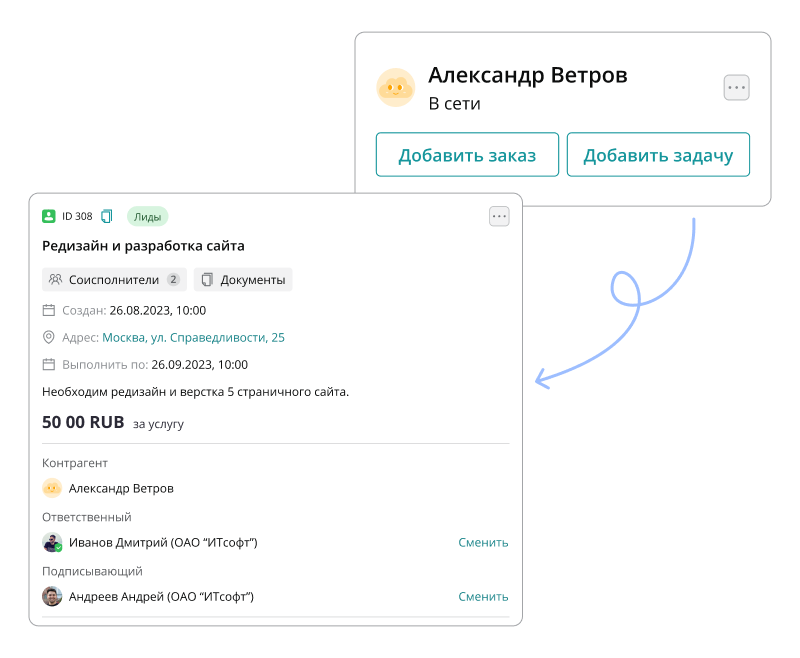Viewport: 800px width, 658px height.
Task: Click the name Иванов Дмитрий (ОАО “ИТсофт”)
Action: tap(163, 542)
